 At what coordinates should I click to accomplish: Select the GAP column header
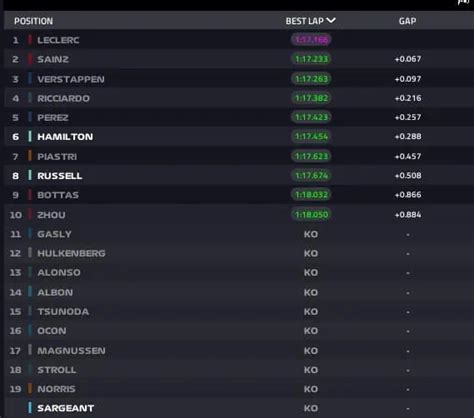pos(407,21)
